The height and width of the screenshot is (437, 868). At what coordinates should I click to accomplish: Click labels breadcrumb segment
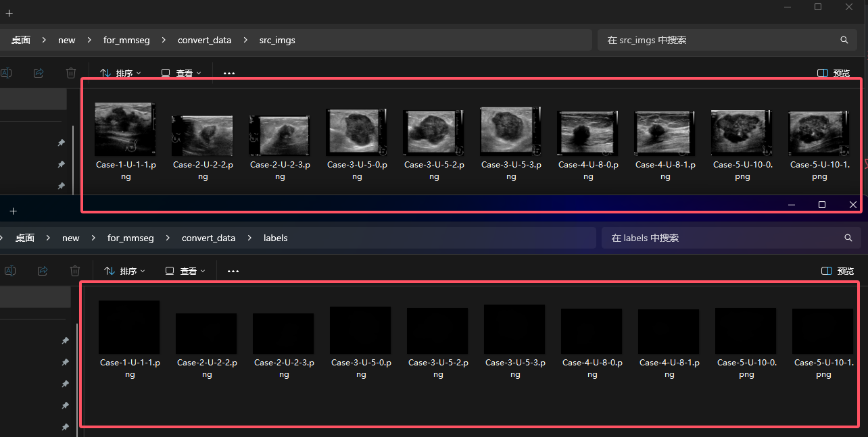pyautogui.click(x=275, y=238)
